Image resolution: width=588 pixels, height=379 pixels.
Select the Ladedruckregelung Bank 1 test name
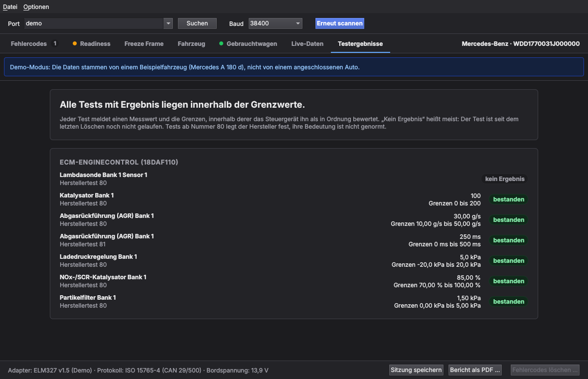(98, 257)
